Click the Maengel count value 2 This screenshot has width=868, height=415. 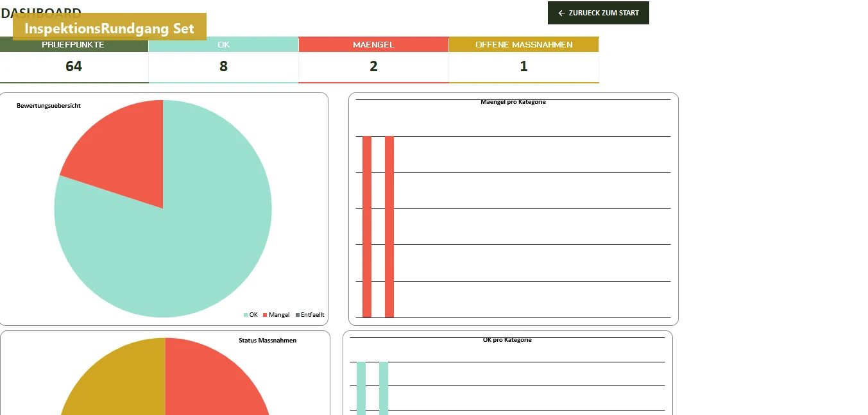pyautogui.click(x=373, y=66)
